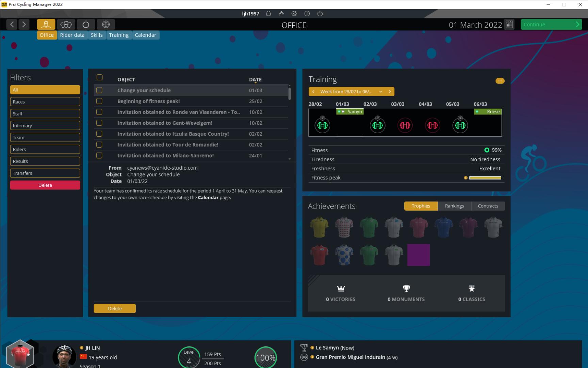
Task: Open the Roese race marker on 06/03
Action: tap(488, 112)
